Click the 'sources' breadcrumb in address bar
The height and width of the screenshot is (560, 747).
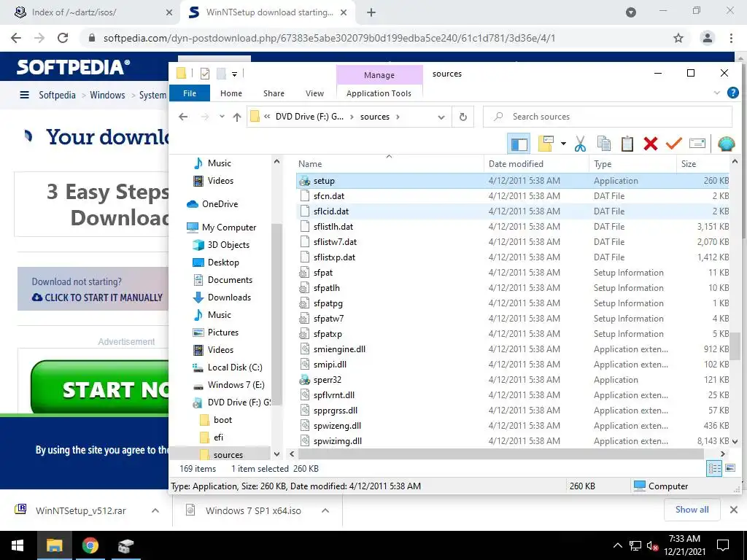(374, 117)
